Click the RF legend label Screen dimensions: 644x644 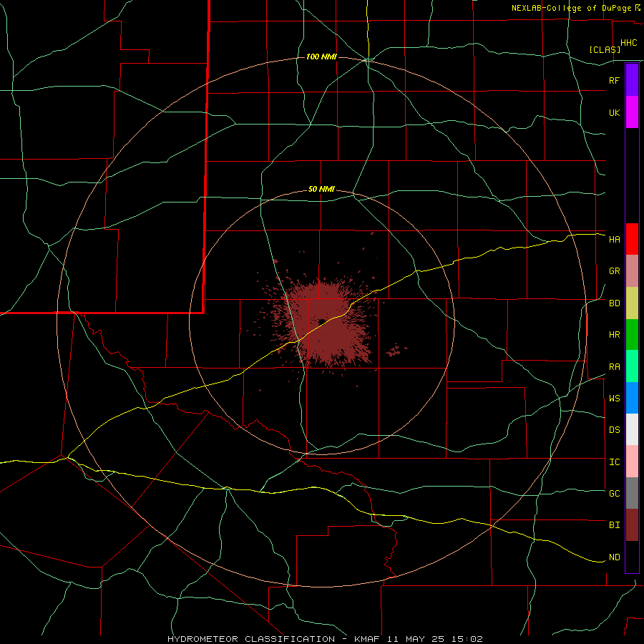pos(614,80)
